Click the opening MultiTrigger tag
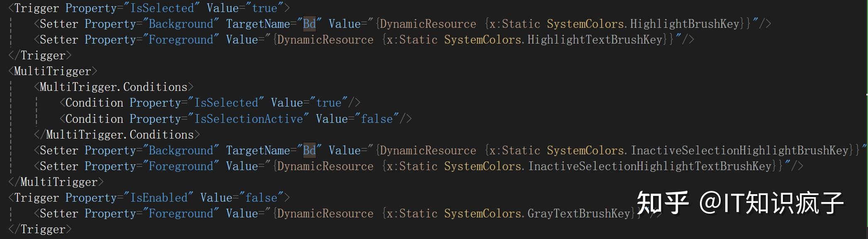This screenshot has width=868, height=239. point(53,71)
